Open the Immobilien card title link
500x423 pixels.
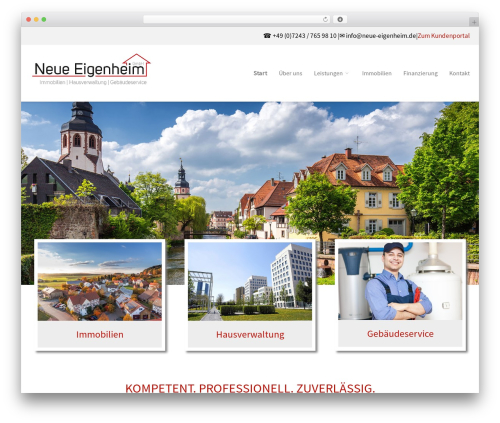(x=100, y=334)
